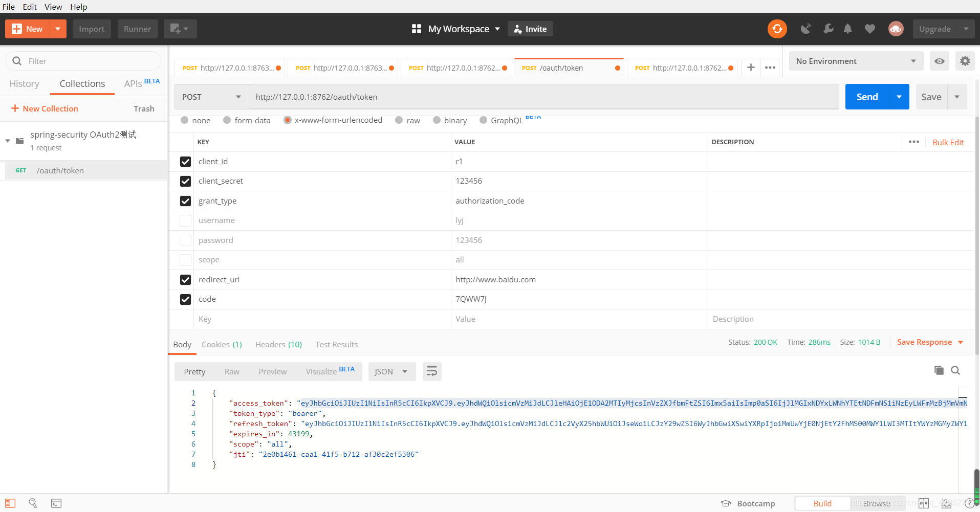Open the Save button dropdown arrow

(x=957, y=97)
